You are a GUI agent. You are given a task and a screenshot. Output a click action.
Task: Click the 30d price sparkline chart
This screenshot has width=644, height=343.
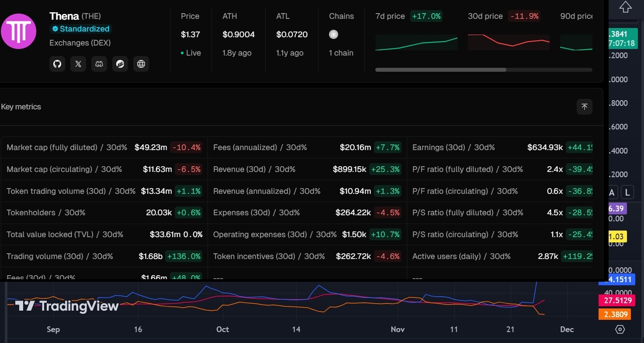pyautogui.click(x=509, y=42)
